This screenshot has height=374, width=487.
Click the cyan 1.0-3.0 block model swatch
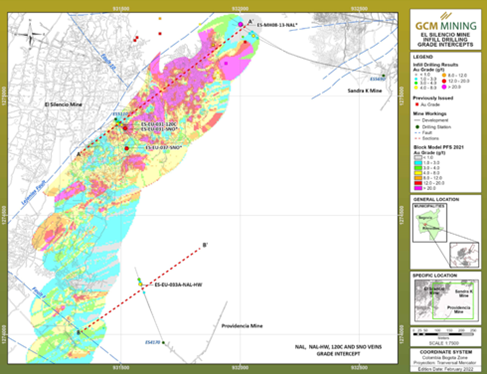tap(418, 163)
